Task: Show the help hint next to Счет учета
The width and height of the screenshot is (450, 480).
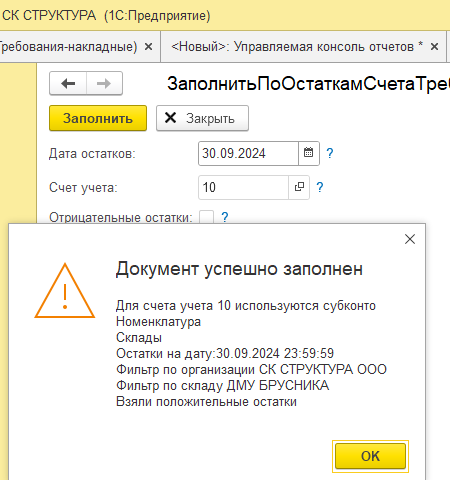Action: [x=320, y=187]
